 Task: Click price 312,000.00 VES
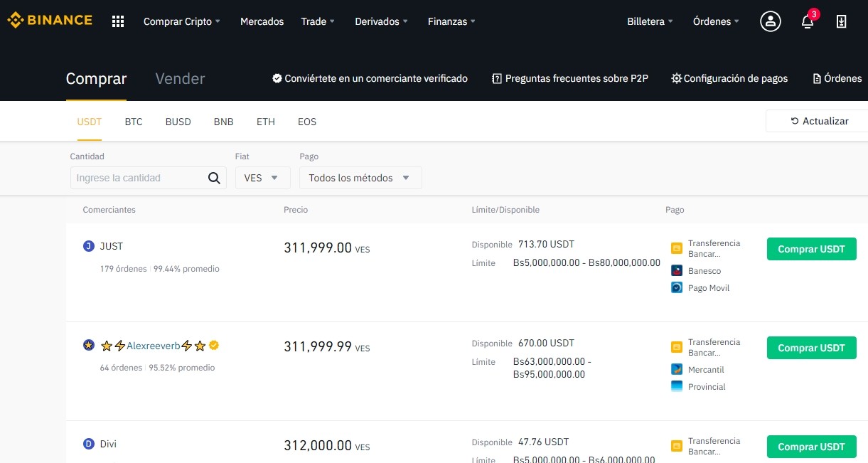327,445
